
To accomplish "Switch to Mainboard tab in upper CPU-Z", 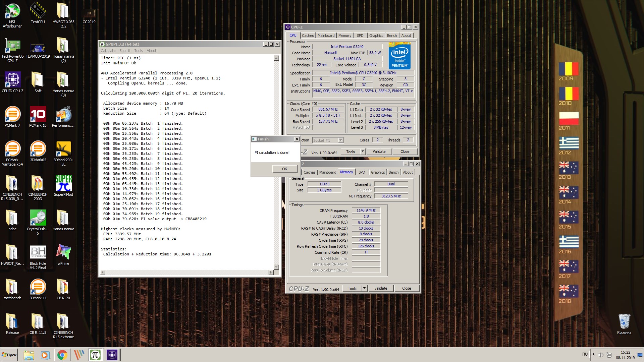I will [x=326, y=36].
